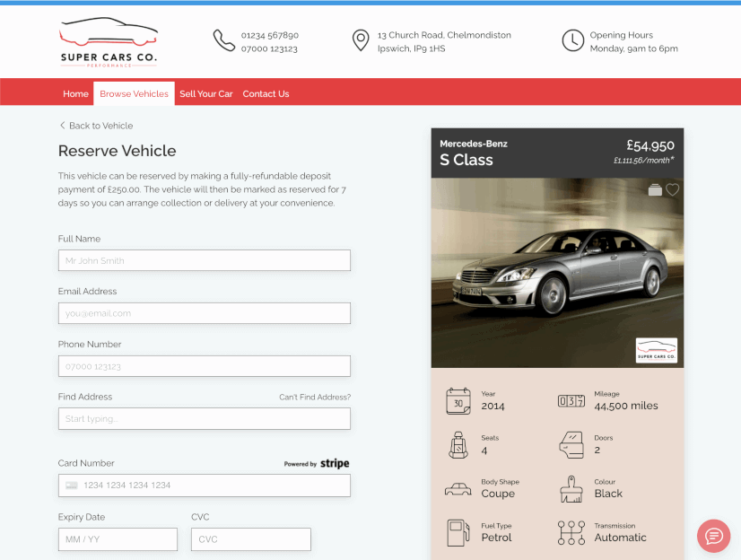Click the map pin location icon
The width and height of the screenshot is (741, 560).
pos(361,40)
